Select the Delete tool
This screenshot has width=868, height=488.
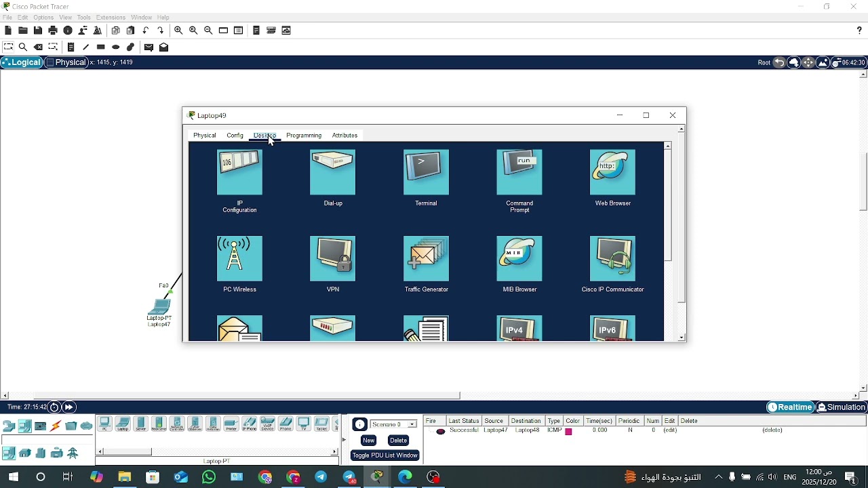39,47
